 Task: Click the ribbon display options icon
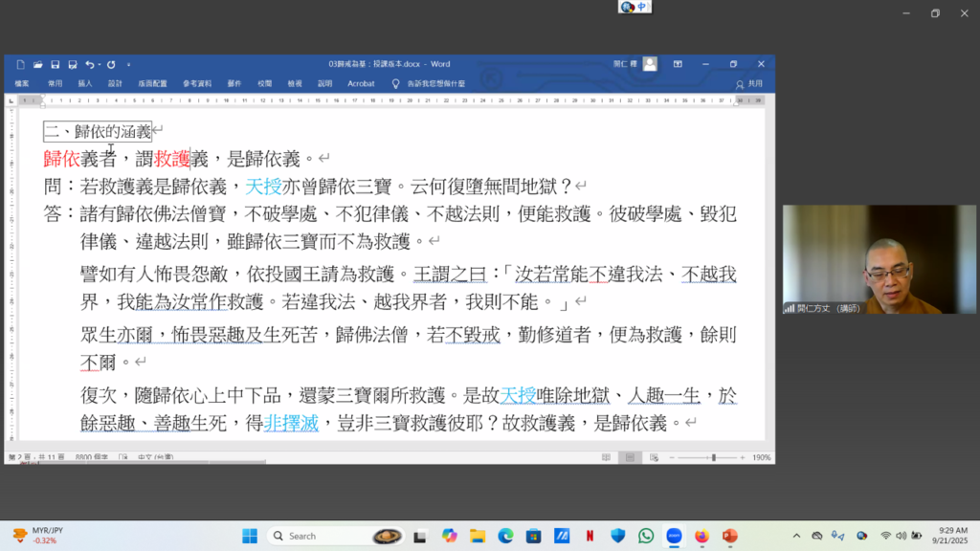(x=678, y=64)
